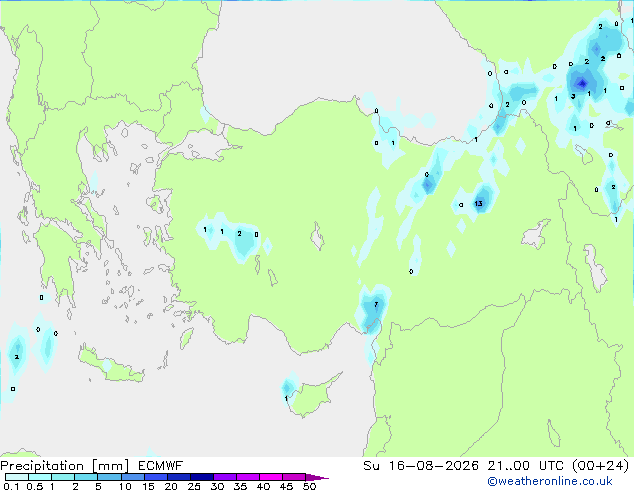Viewport: 634px width, 490px height.
Task: Click the 20 mm legend color swatch
Action: tap(178, 477)
